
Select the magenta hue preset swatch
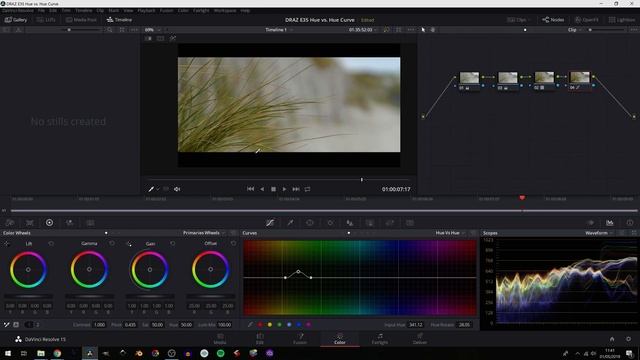(309, 324)
